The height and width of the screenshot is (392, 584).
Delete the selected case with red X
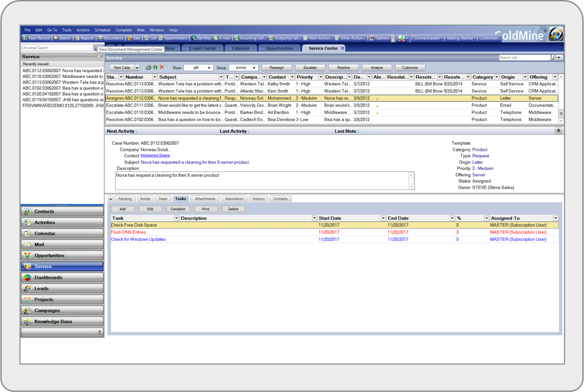(x=162, y=68)
